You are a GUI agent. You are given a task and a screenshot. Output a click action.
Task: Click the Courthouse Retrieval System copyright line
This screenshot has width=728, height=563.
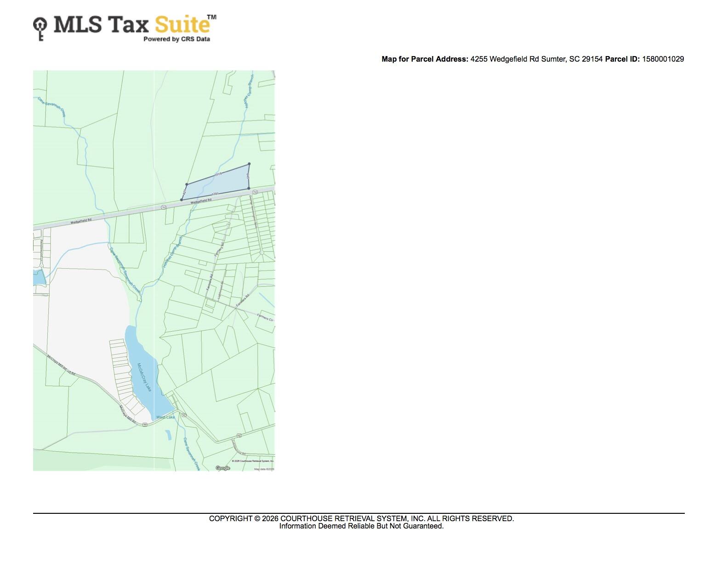(361, 518)
